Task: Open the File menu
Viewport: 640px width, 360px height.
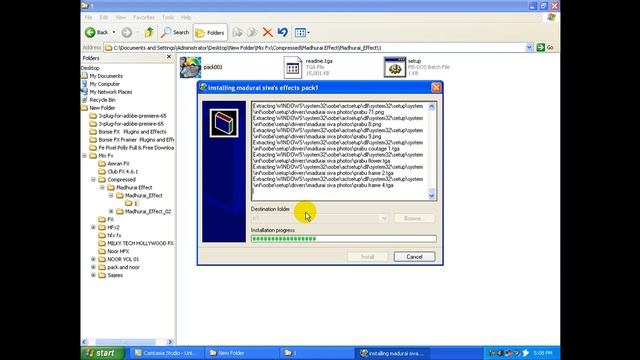Action: tap(88, 17)
